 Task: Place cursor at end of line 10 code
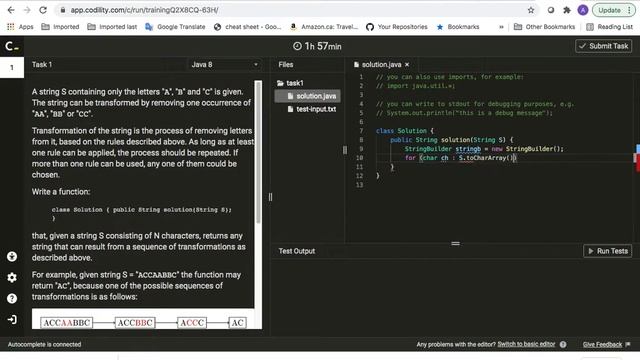click(x=517, y=158)
